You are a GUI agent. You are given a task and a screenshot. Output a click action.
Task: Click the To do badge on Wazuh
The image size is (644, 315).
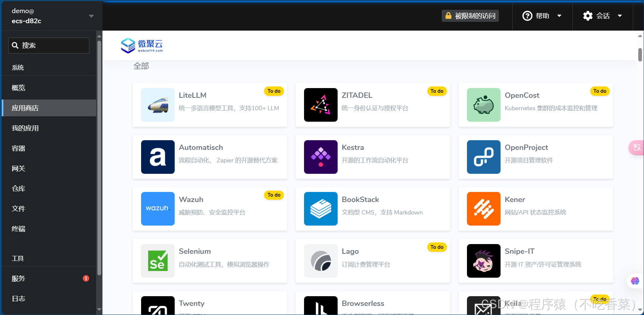coord(274,195)
